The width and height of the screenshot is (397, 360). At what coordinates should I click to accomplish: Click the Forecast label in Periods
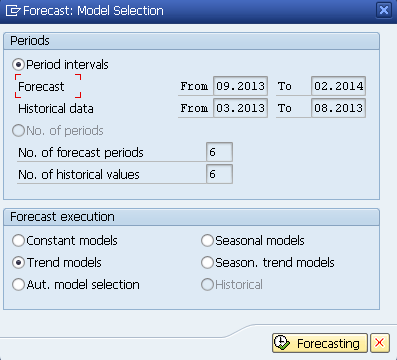(x=41, y=87)
